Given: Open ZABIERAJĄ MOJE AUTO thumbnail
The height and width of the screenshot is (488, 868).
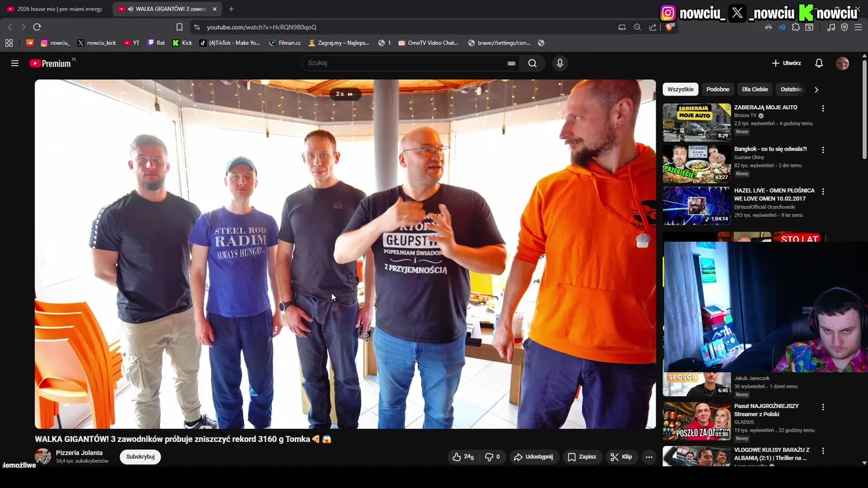Looking at the screenshot, I should pos(696,122).
